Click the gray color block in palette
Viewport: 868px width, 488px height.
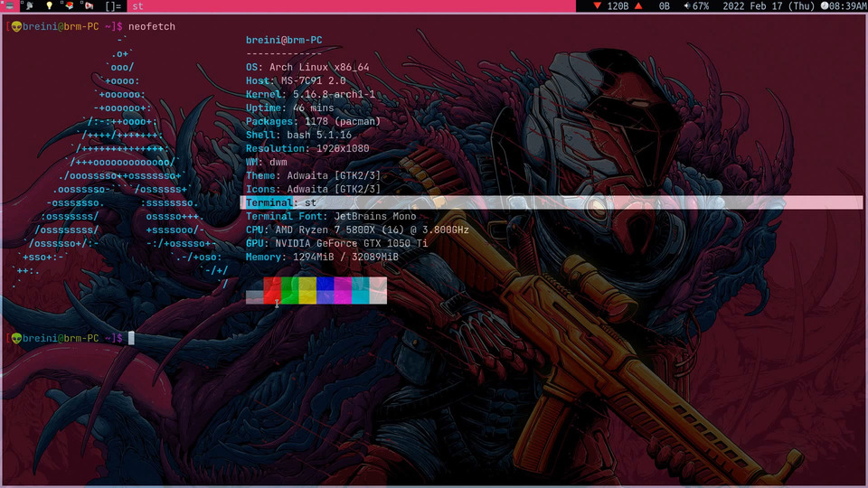tap(255, 297)
